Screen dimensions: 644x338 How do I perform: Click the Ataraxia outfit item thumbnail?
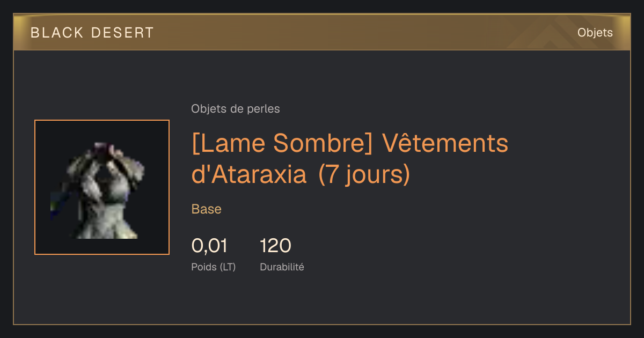coord(102,187)
